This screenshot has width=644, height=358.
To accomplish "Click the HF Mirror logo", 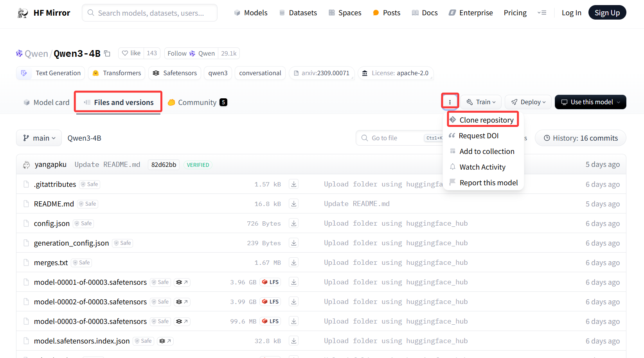I will [x=44, y=13].
